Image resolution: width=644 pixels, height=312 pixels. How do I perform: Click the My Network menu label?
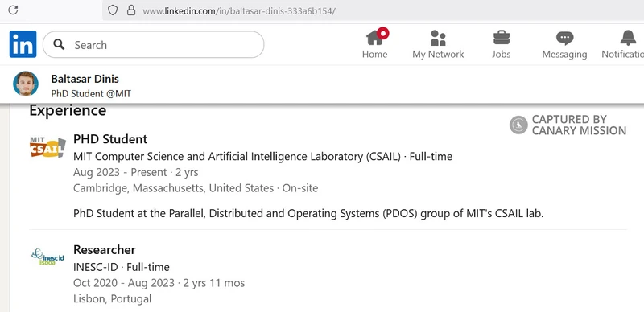tap(438, 54)
